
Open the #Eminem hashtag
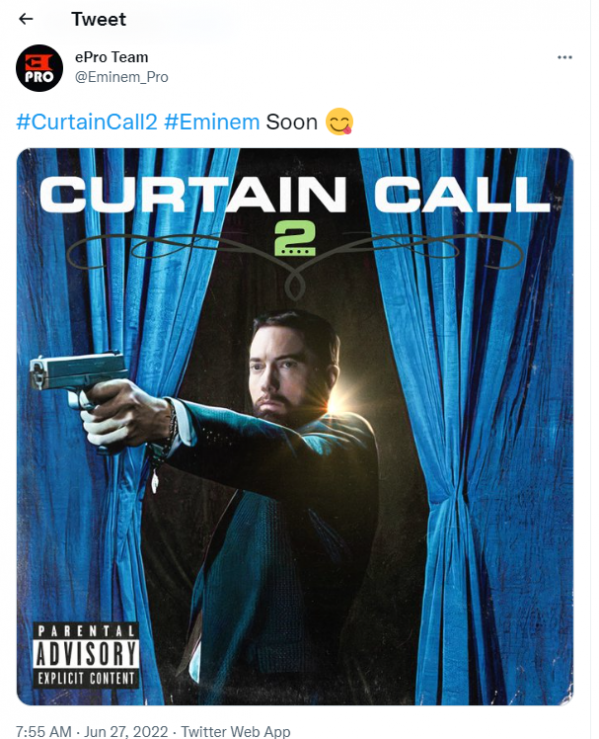pyautogui.click(x=212, y=122)
